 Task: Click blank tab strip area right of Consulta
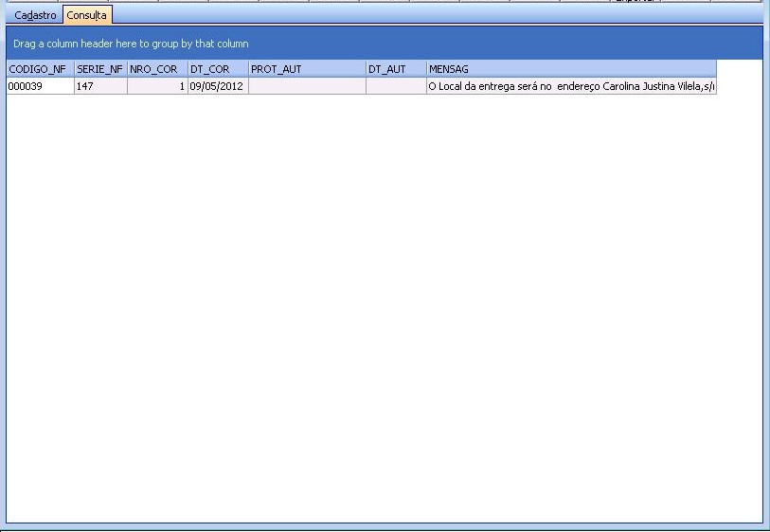pyautogui.click(x=426, y=16)
